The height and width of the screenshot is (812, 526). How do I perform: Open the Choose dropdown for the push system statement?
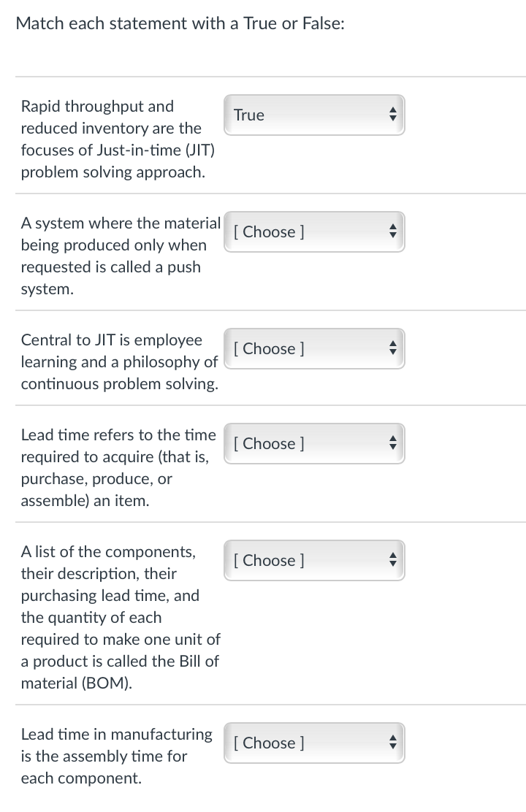click(x=314, y=231)
